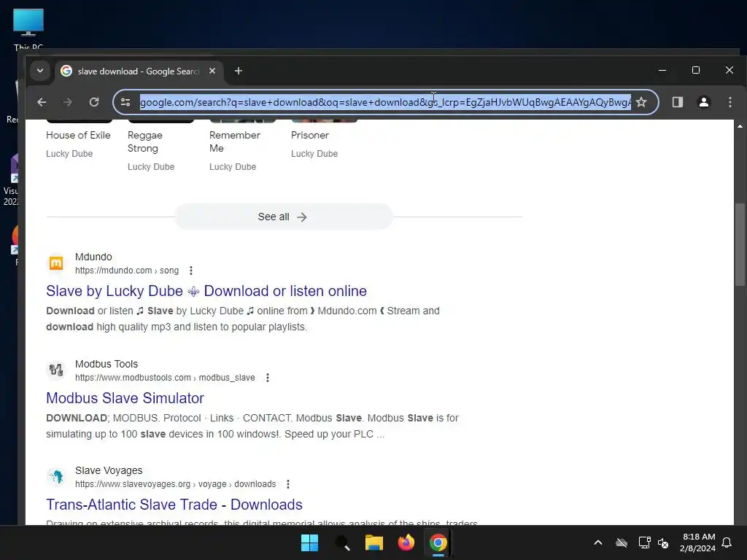The image size is (747, 560).
Task: Open the notifications bell
Action: [x=727, y=542]
